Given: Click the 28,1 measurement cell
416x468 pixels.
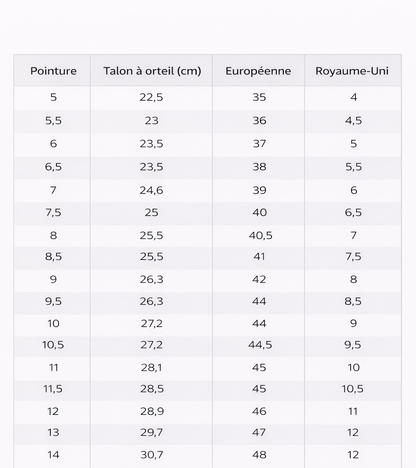Looking at the screenshot, I should (151, 368).
